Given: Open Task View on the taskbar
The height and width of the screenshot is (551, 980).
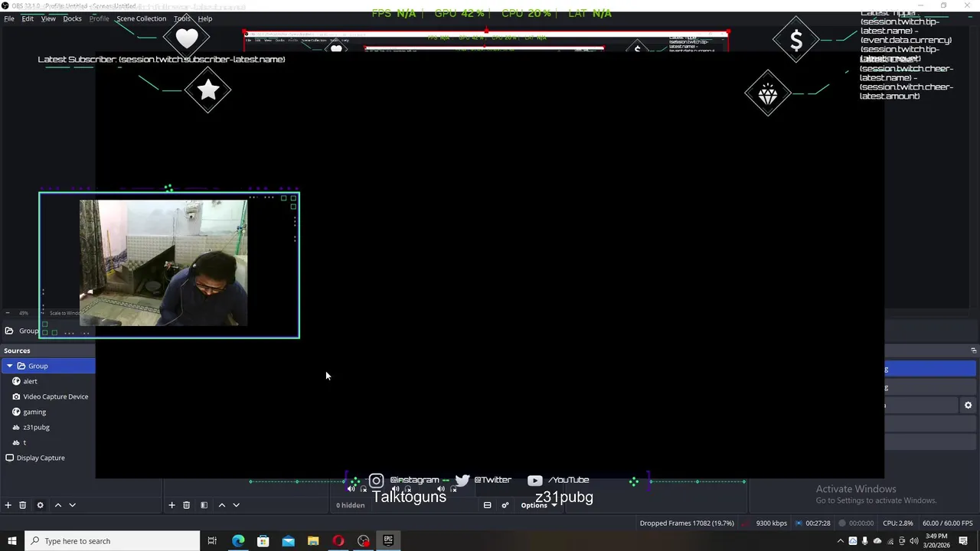Looking at the screenshot, I should (x=212, y=541).
